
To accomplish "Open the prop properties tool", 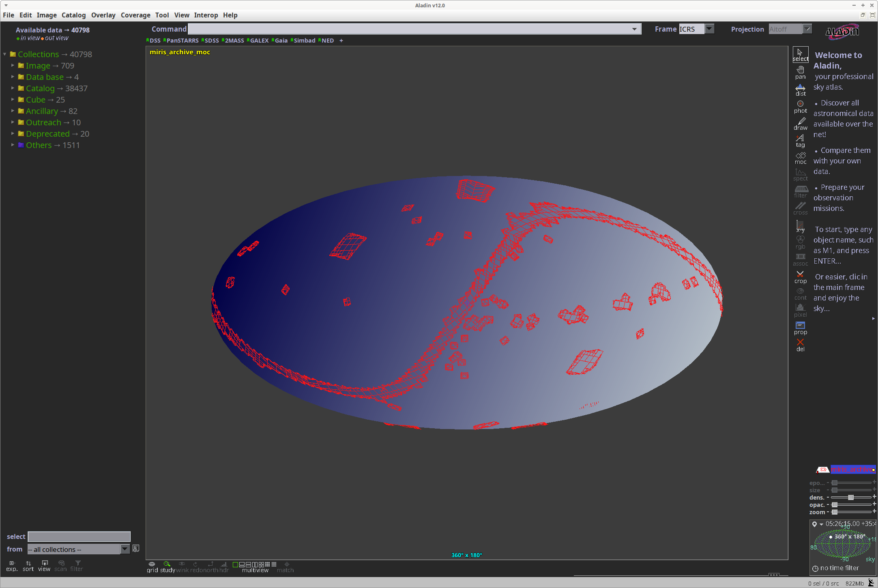I will click(800, 328).
